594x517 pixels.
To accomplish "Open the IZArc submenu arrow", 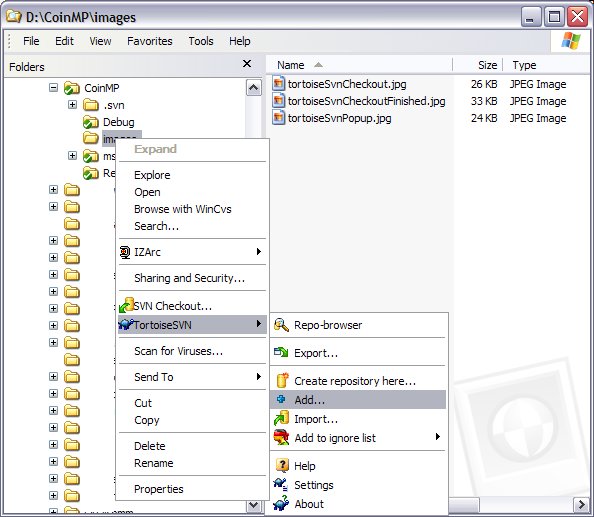I will 259,251.
